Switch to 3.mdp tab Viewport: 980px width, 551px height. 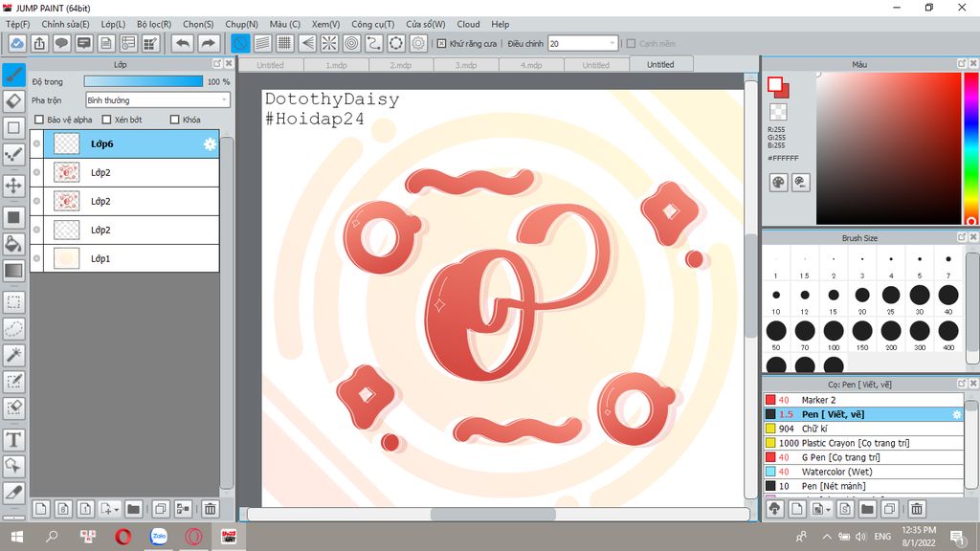[x=466, y=65]
